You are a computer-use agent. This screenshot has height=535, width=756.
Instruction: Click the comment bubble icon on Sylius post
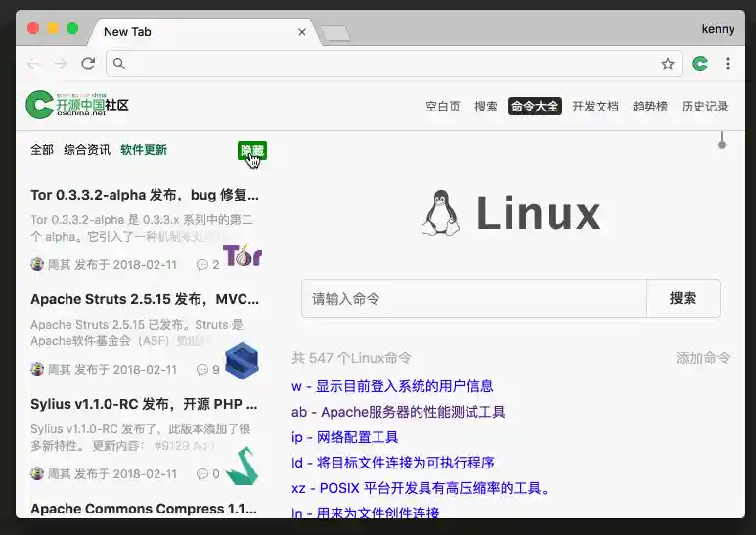202,473
